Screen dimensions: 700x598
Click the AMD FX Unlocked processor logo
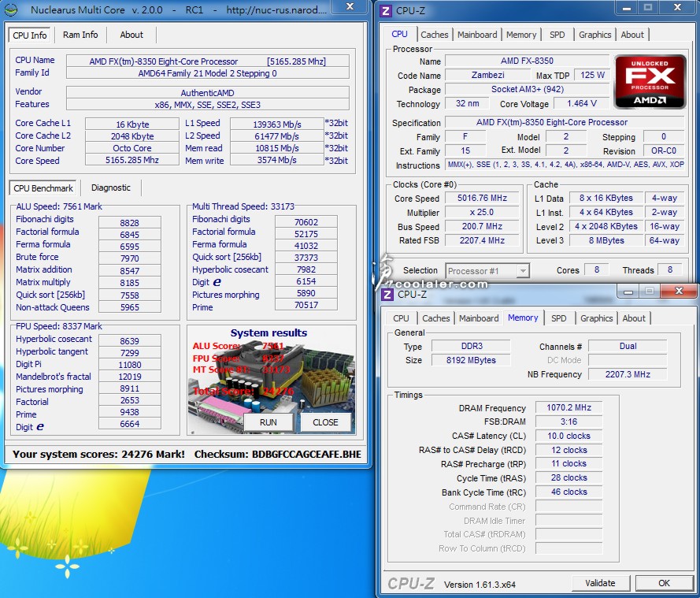(x=650, y=82)
